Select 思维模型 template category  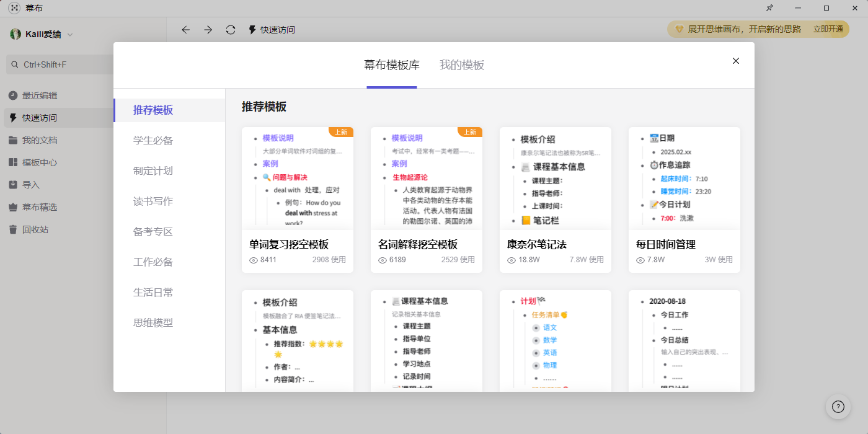click(153, 323)
